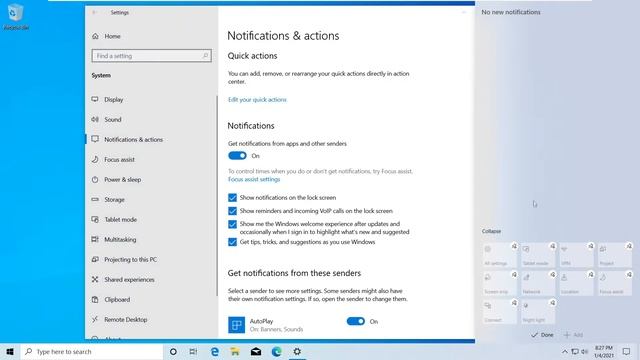
Task: Click the VPN quick action tile
Action: point(576,256)
